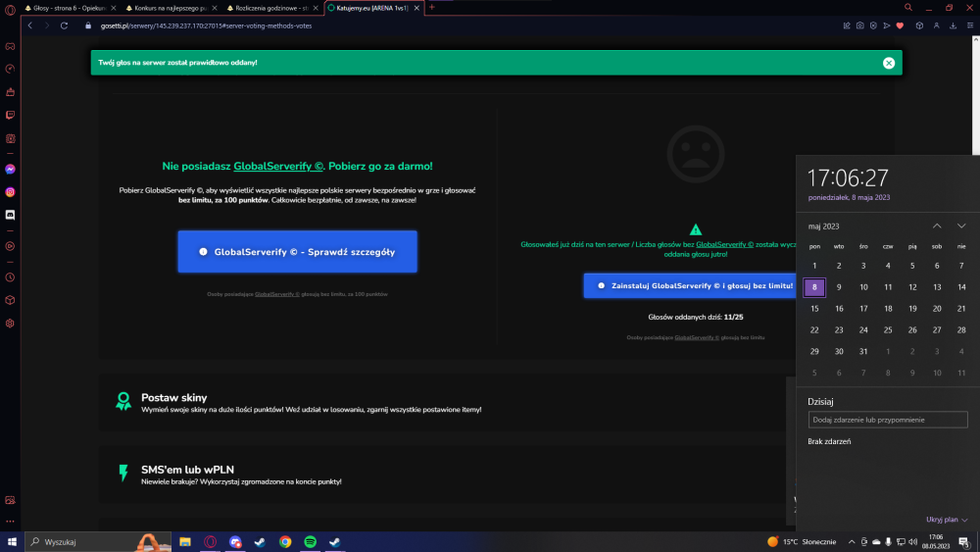This screenshot has height=552, width=980.
Task: Select today, May 8, in calendar
Action: coord(814,287)
